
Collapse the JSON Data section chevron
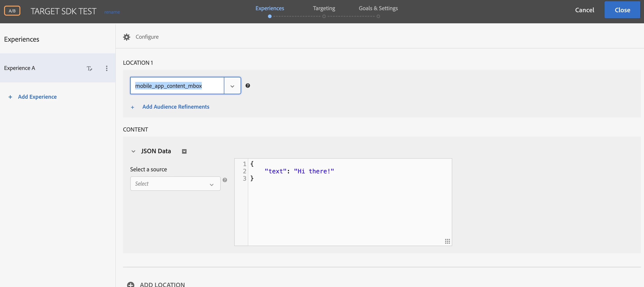click(133, 151)
